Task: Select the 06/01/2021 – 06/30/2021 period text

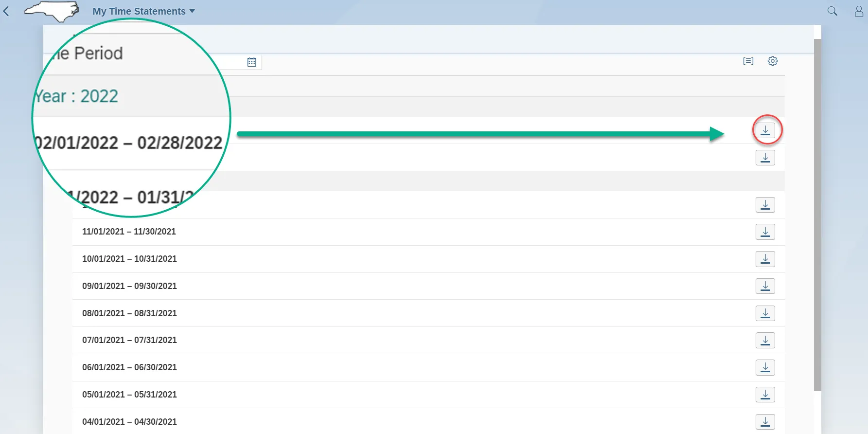Action: point(129,367)
